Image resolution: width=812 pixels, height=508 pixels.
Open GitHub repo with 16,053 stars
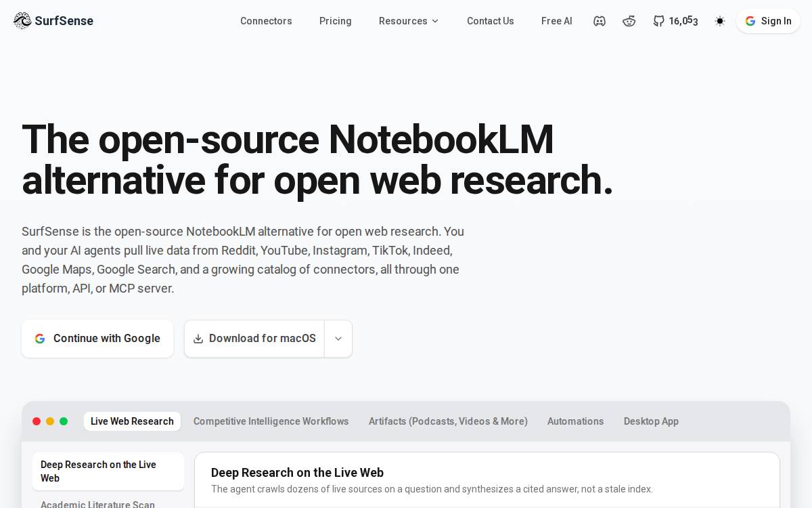(675, 21)
